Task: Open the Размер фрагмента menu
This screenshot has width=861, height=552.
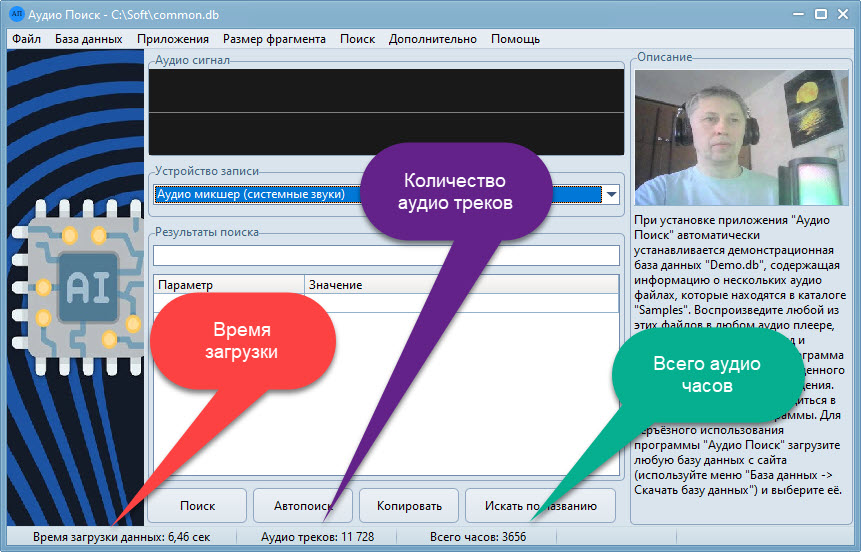Action: [x=274, y=39]
